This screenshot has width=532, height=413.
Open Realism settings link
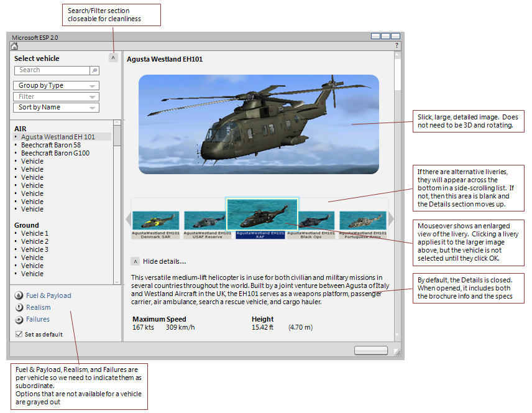click(x=39, y=307)
